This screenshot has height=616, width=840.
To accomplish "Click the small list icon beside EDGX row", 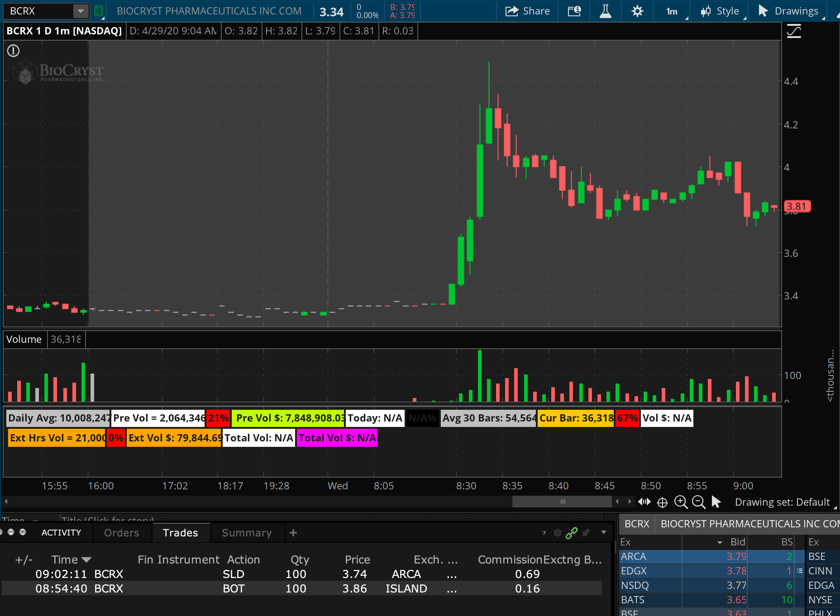I will click(x=800, y=571).
